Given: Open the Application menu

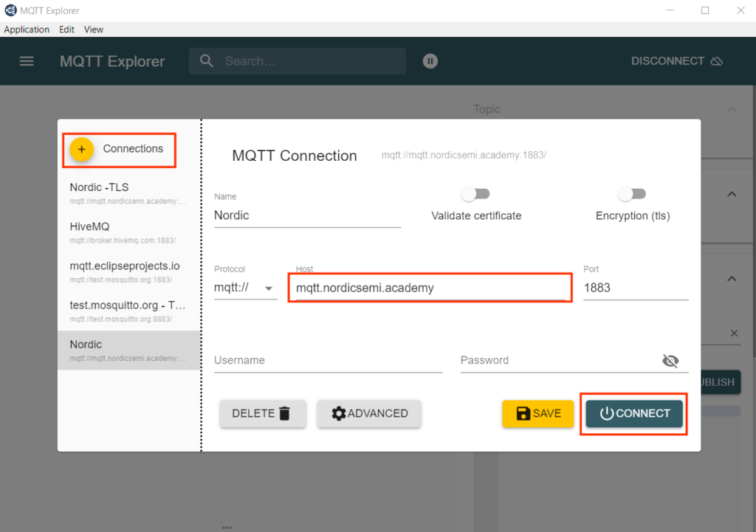Looking at the screenshot, I should [27, 30].
